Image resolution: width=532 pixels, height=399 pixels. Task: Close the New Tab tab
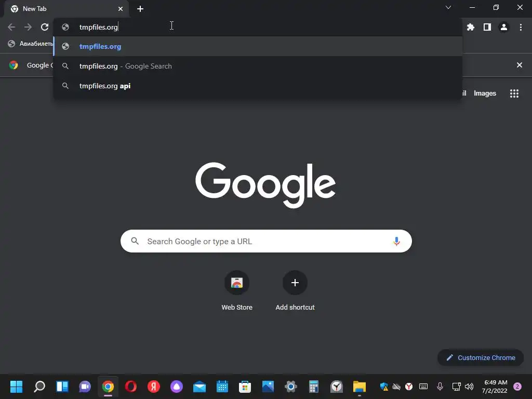pyautogui.click(x=121, y=9)
